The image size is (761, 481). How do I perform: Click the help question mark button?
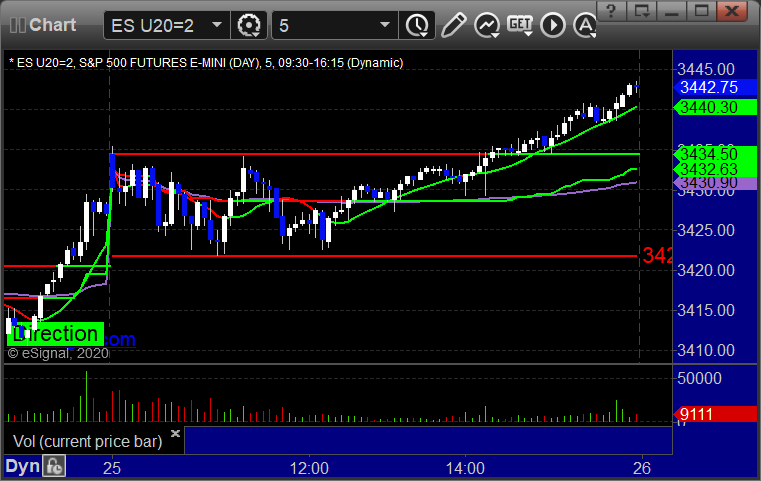point(612,10)
